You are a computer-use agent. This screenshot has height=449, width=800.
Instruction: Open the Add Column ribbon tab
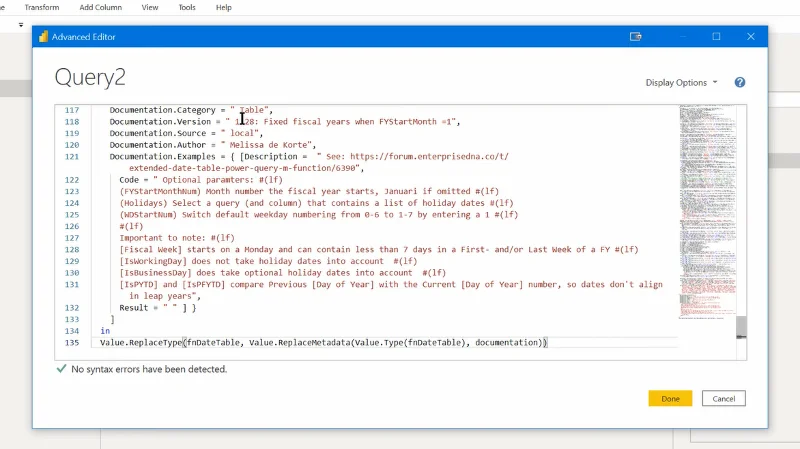point(101,7)
